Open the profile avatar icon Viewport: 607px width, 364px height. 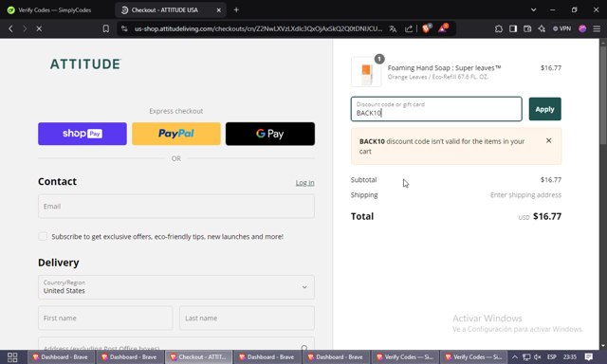coord(582,28)
